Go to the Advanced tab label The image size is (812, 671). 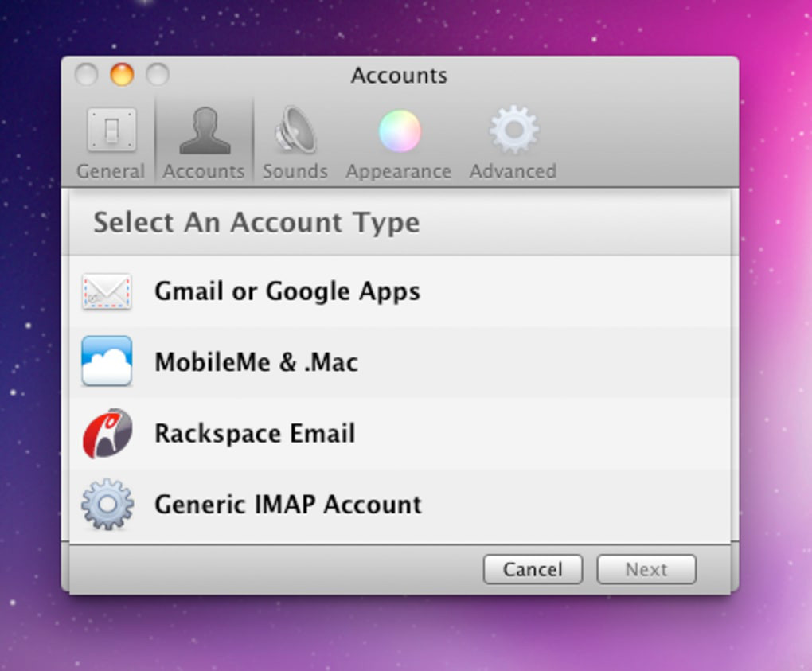pos(513,171)
